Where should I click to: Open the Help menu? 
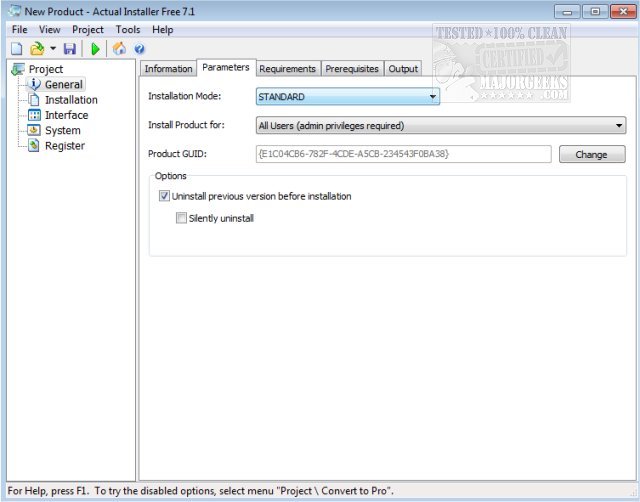click(162, 30)
